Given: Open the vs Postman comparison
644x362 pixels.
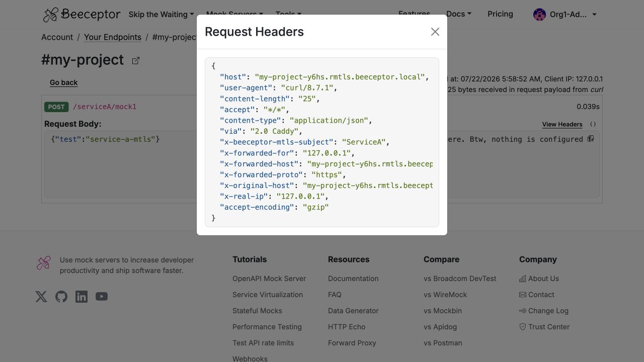Looking at the screenshot, I should point(443,343).
